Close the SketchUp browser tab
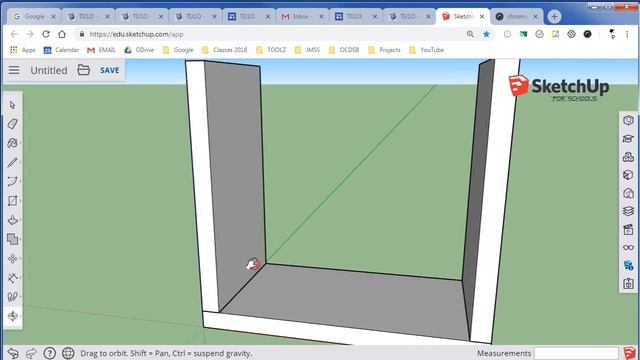 click(482, 16)
